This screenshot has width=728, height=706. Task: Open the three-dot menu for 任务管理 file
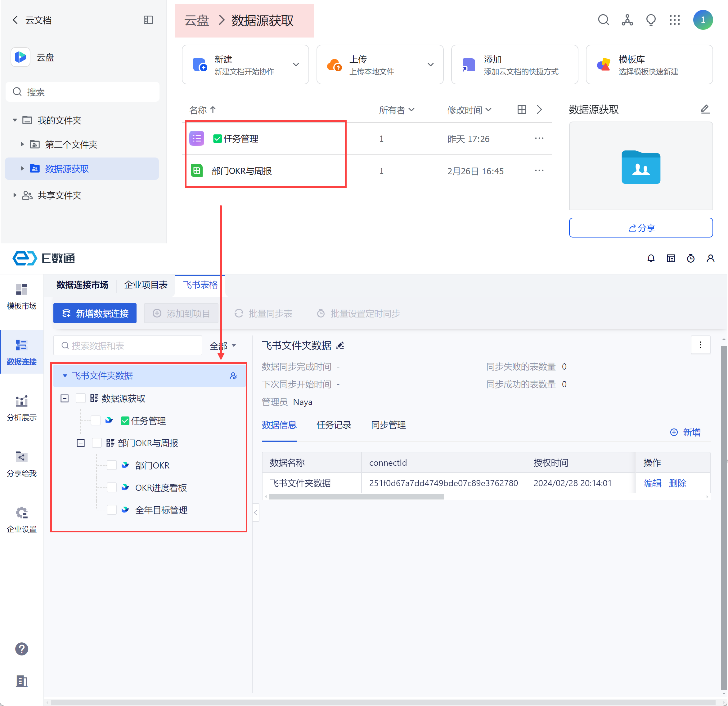[539, 139]
